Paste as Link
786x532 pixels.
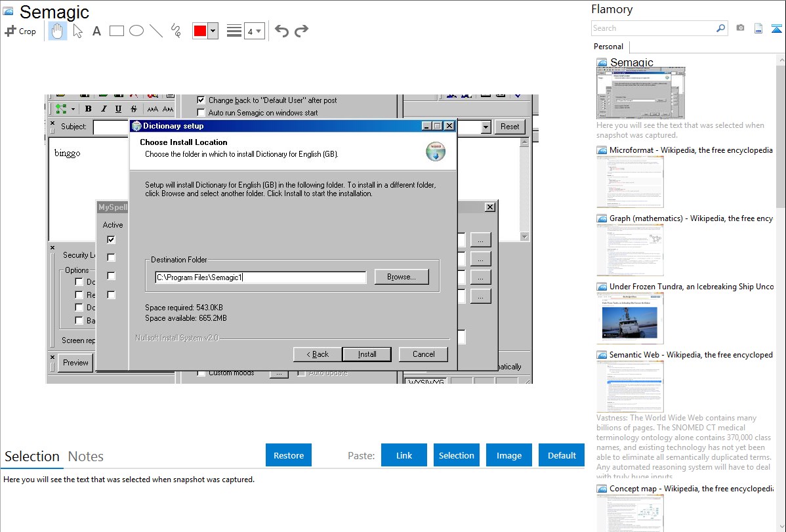[x=404, y=455]
